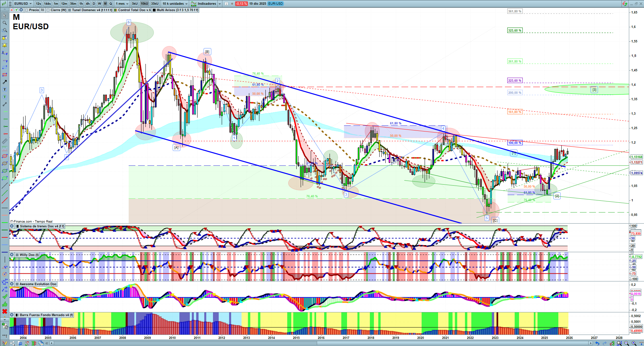Click the 35kU units button

(155, 4)
